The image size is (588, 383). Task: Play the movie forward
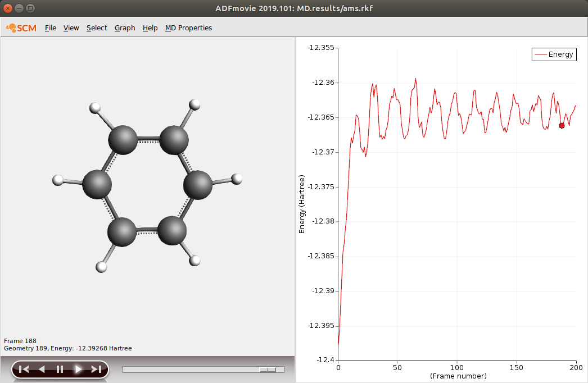pyautogui.click(x=78, y=369)
